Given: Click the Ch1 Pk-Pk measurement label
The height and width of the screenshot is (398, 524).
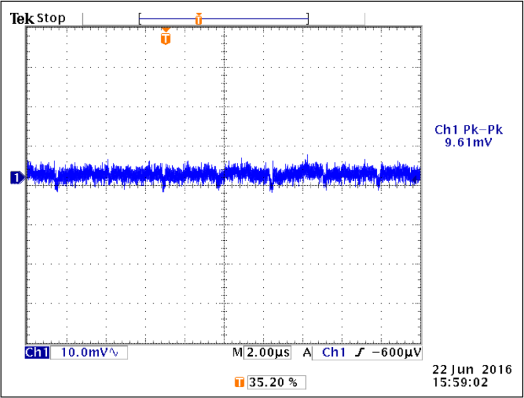Looking at the screenshot, I should click(468, 130).
